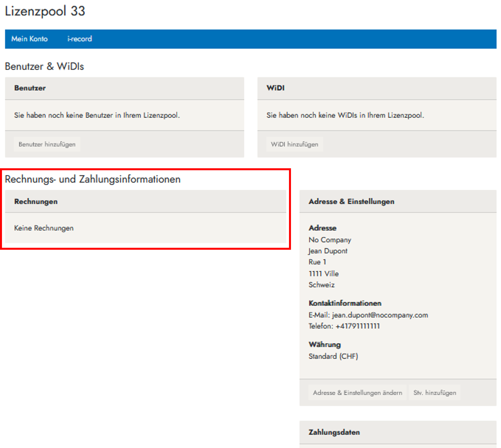Click the Lizenzpool 33 page title
This screenshot has width=501, height=448.
pos(45,11)
